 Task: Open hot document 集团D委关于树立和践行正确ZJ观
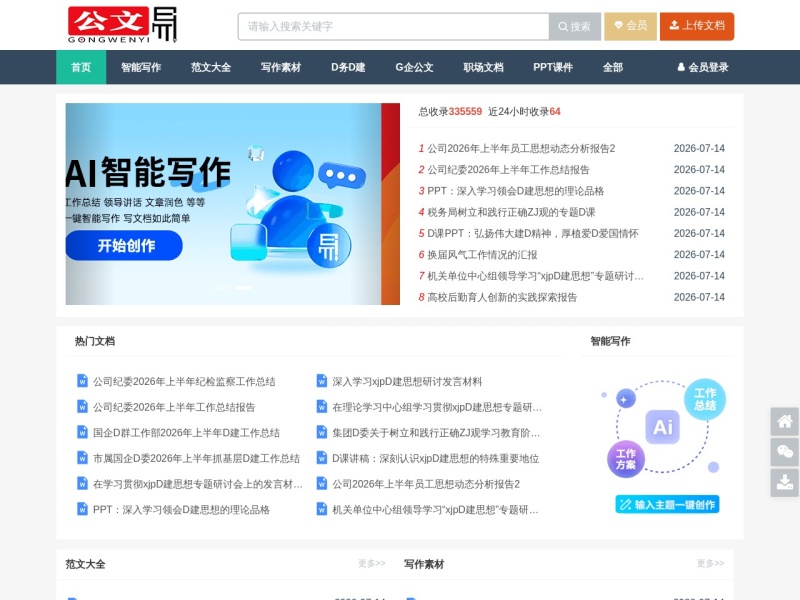[x=436, y=433]
